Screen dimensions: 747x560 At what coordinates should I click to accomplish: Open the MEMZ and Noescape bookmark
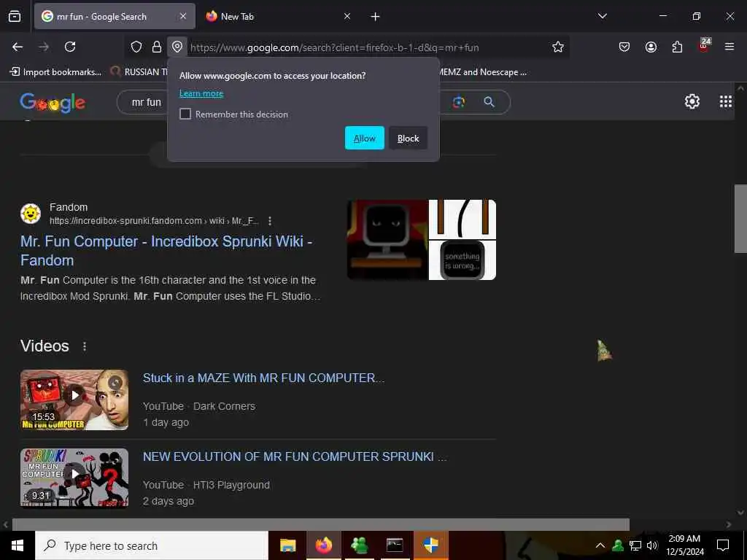click(x=483, y=72)
